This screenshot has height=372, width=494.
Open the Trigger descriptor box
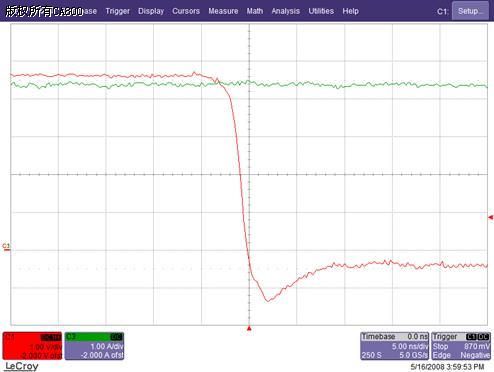[461, 346]
